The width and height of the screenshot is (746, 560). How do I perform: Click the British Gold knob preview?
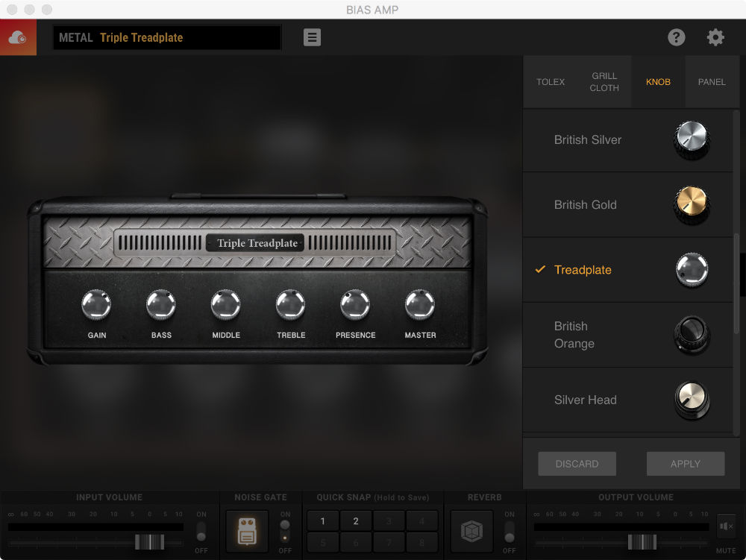690,204
